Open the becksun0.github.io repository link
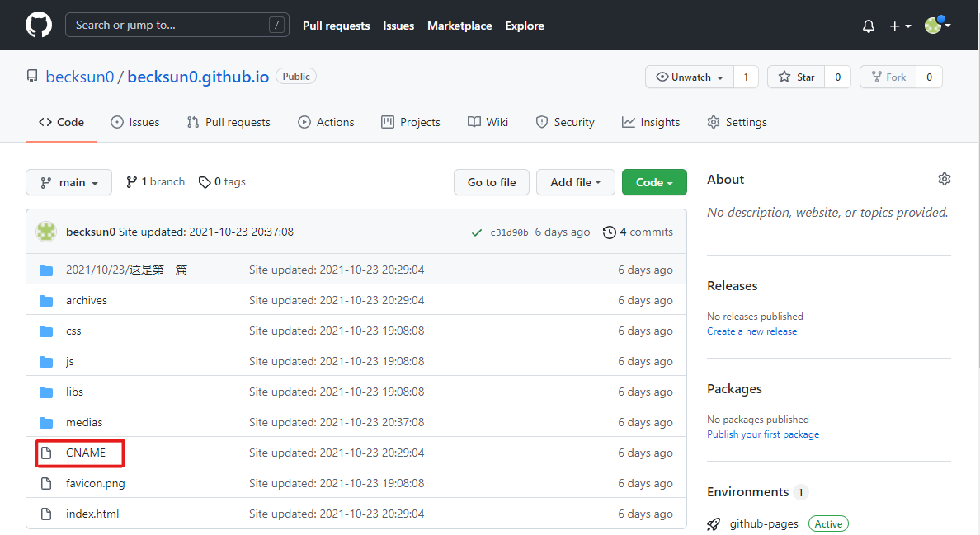 tap(198, 77)
